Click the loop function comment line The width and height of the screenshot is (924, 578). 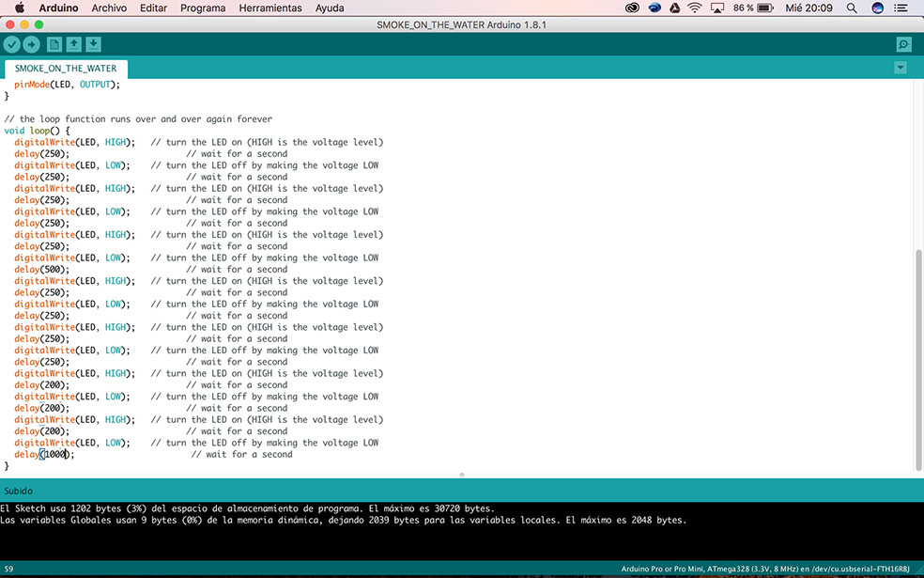138,119
